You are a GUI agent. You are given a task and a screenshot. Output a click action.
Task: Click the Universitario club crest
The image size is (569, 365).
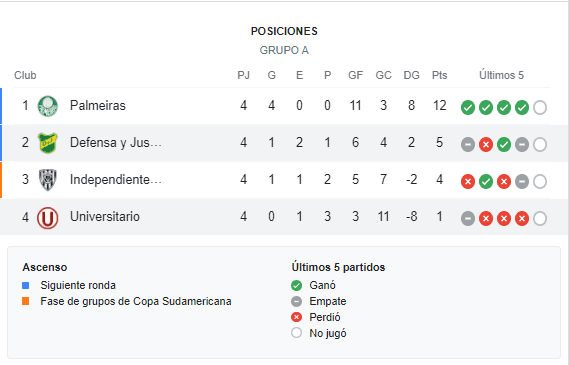[48, 217]
